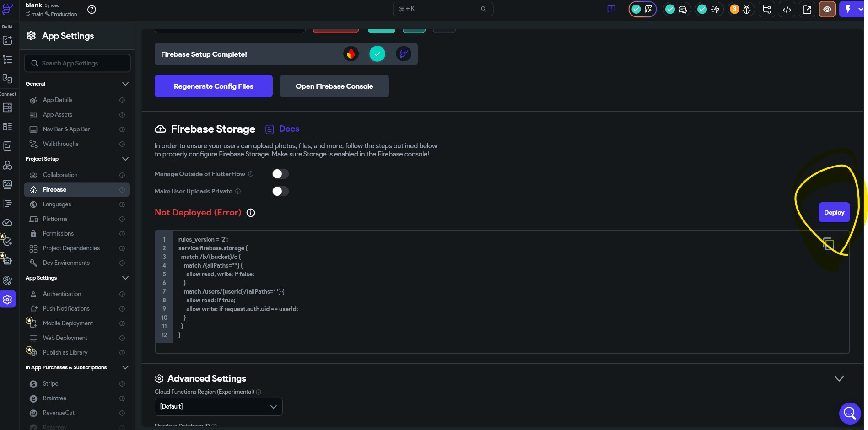The image size is (868, 430).
Task: Open Braintree settings
Action: [77, 398]
